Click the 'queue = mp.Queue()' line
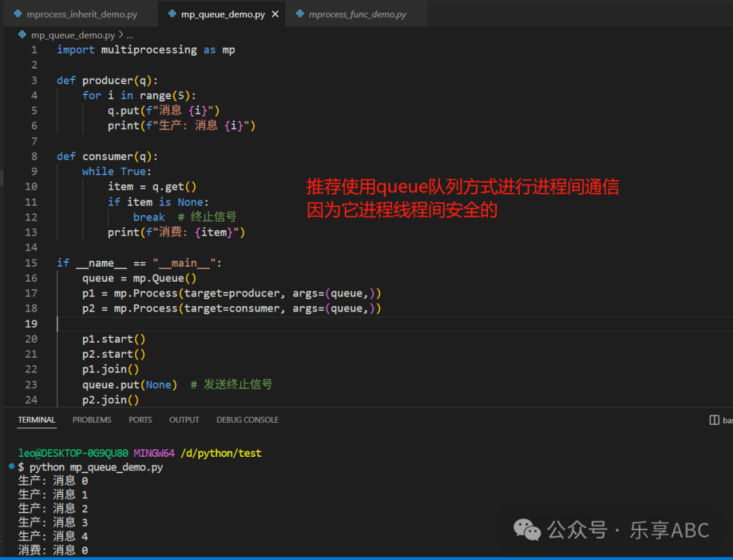This screenshot has height=560, width=733. [x=139, y=278]
